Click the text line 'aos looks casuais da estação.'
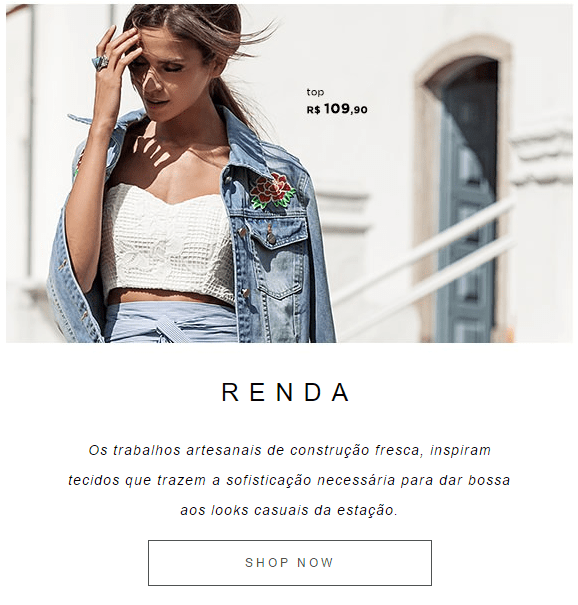This screenshot has width=578, height=605. coord(289,510)
